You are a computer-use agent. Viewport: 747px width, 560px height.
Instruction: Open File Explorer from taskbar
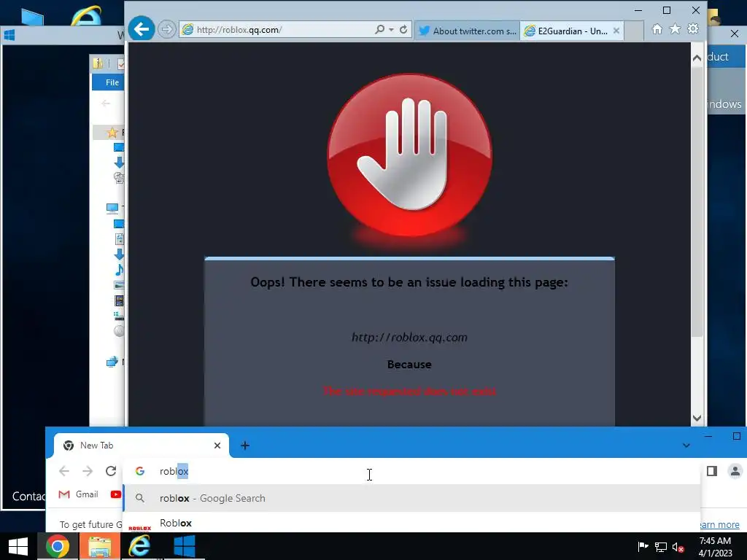(99, 546)
